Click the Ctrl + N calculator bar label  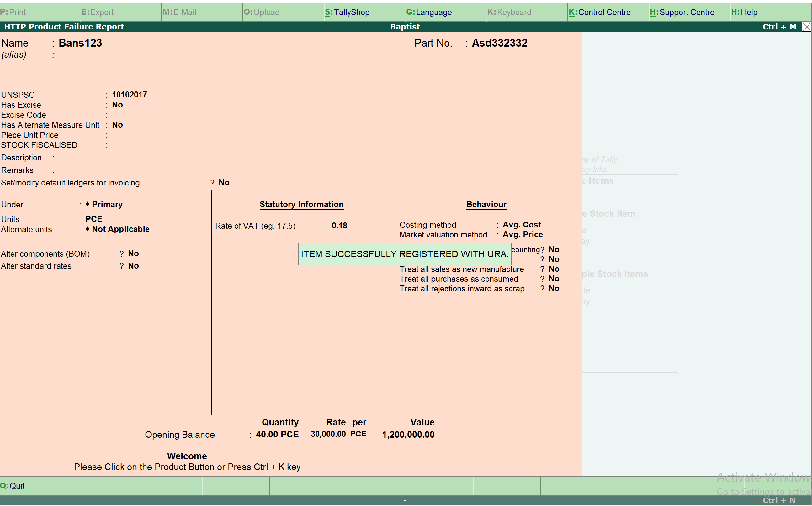click(779, 500)
